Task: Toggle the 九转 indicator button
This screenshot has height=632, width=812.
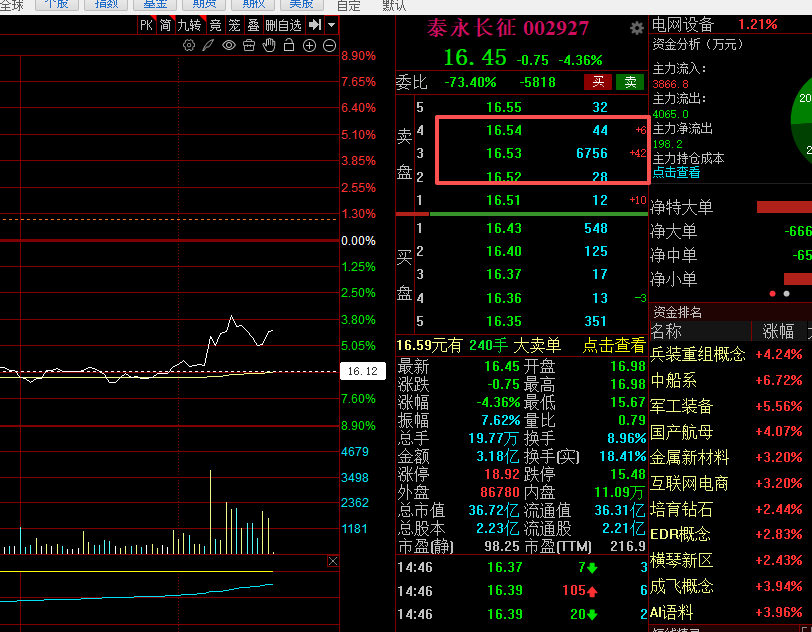Action: click(190, 25)
